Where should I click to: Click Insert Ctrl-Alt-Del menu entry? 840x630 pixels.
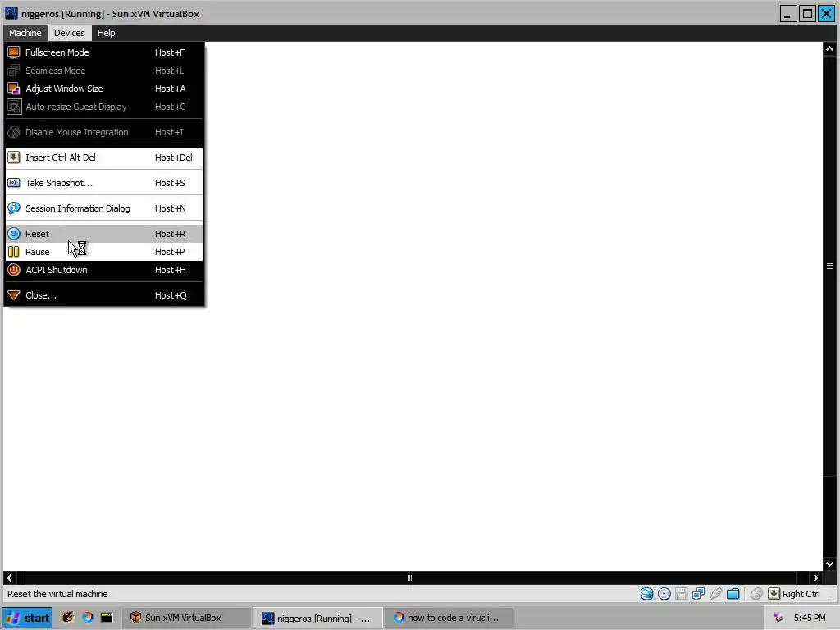point(104,157)
